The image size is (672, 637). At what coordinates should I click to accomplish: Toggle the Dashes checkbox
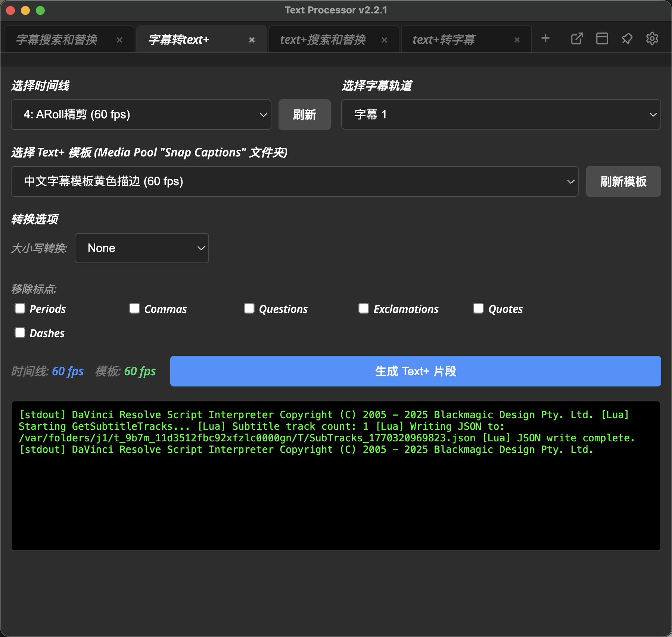[x=20, y=333]
